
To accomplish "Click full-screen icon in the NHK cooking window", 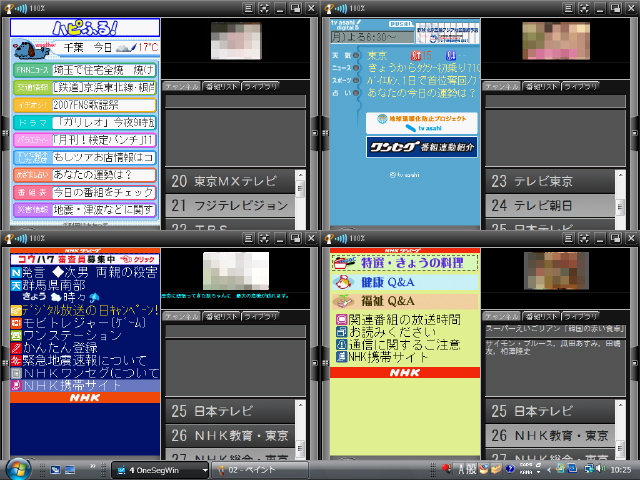I will 584,238.
